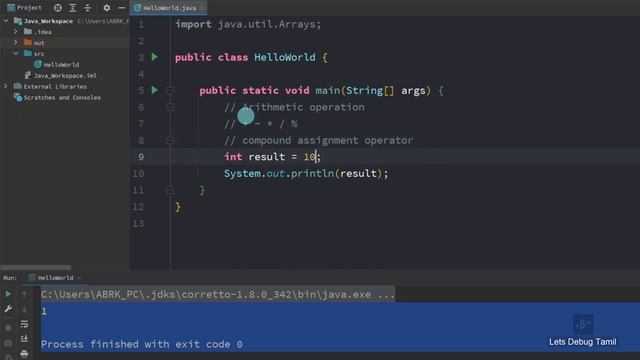Click the Stop process square icon
The width and height of the screenshot is (640, 360).
click(8, 328)
